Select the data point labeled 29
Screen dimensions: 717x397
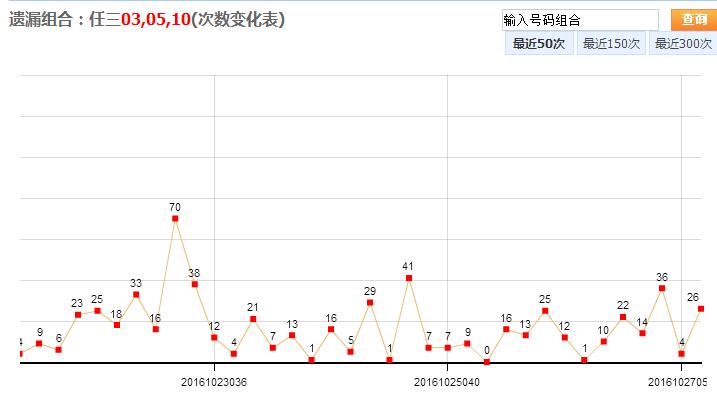(x=370, y=302)
